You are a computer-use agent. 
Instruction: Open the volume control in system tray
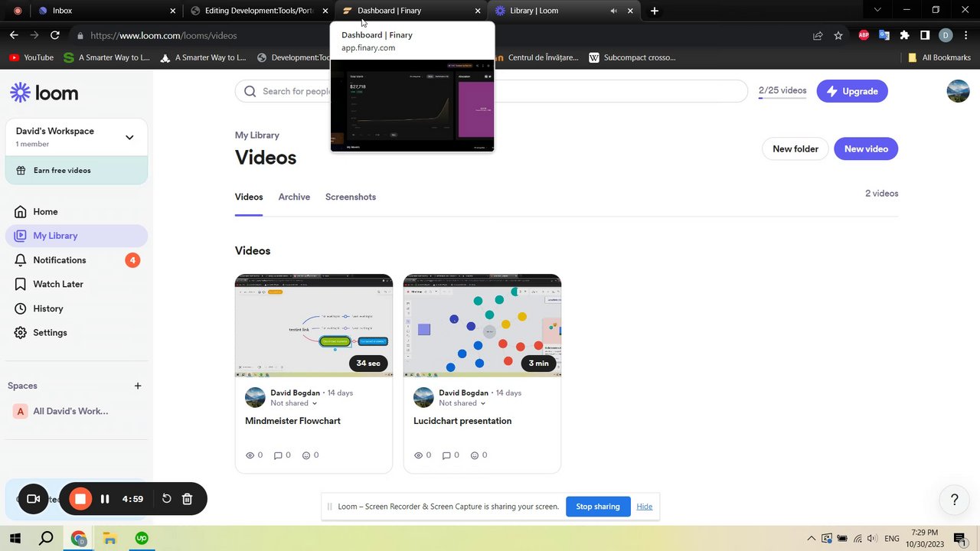click(873, 538)
